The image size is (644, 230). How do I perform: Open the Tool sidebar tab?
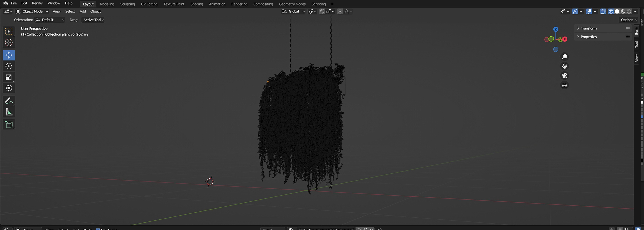(x=636, y=44)
